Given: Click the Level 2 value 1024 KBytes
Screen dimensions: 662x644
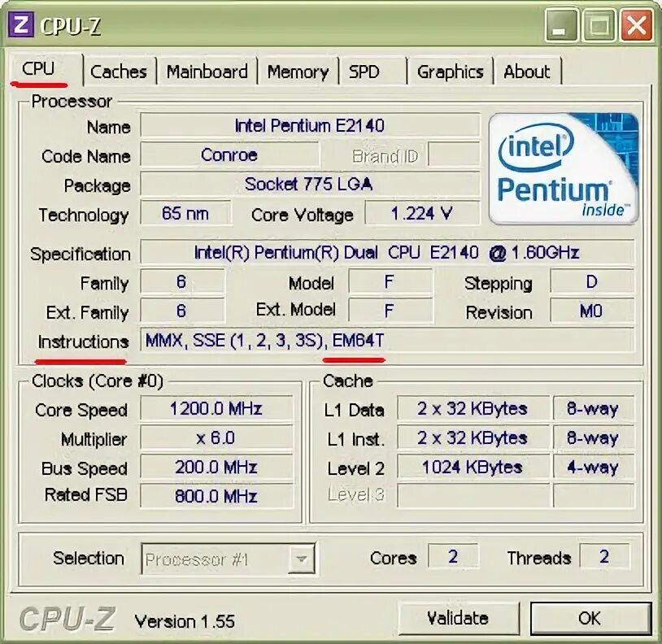Looking at the screenshot, I should tap(473, 468).
